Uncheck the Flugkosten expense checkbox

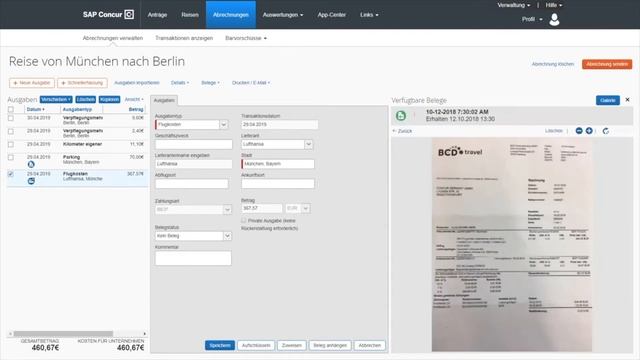point(11,174)
